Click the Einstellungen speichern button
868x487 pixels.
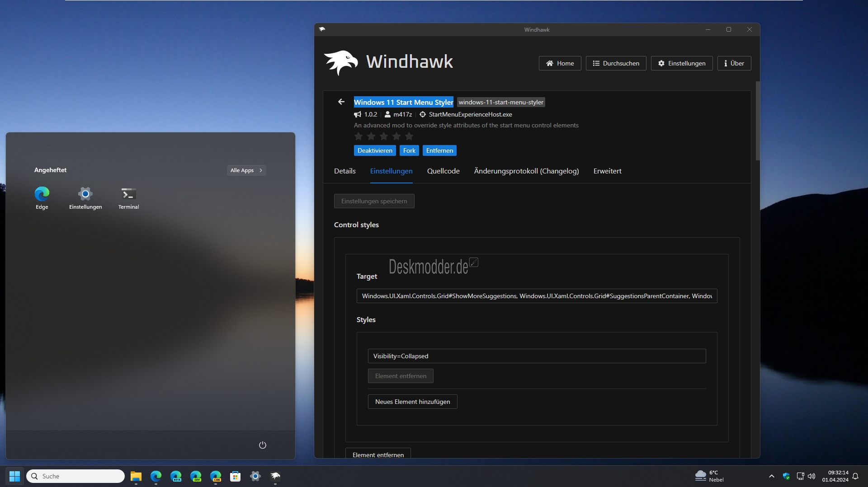coord(374,201)
